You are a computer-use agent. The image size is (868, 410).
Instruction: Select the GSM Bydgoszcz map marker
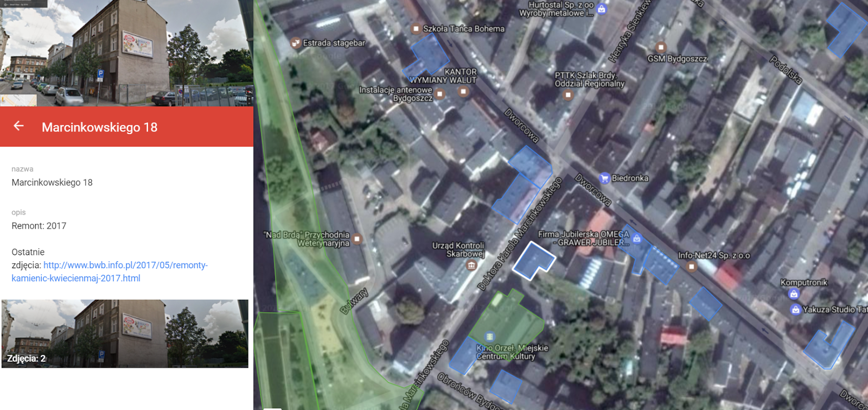pos(660,47)
